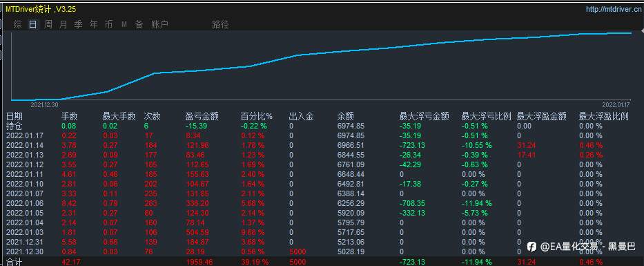Click the 42.17 total lots value
The height and width of the screenshot is (266, 644).
coord(70,262)
